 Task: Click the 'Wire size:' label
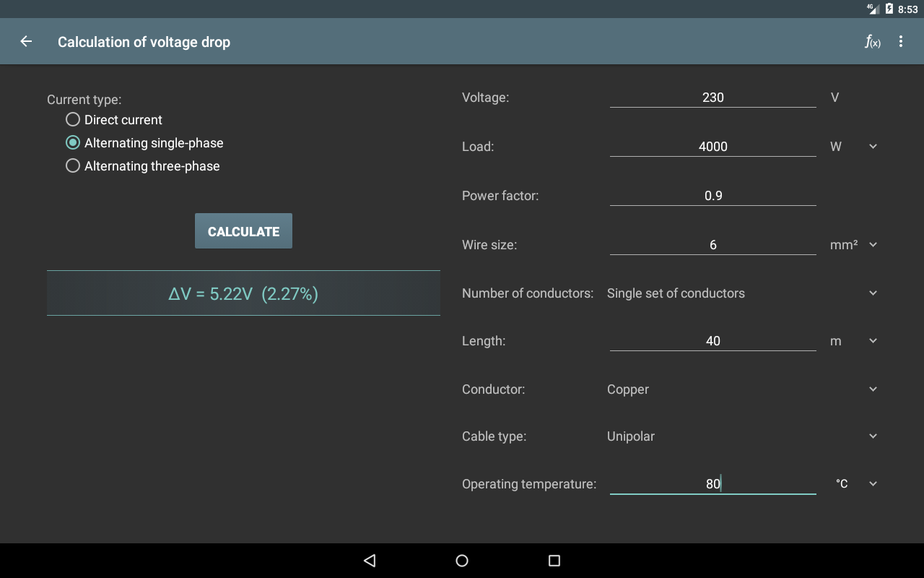coord(489,245)
